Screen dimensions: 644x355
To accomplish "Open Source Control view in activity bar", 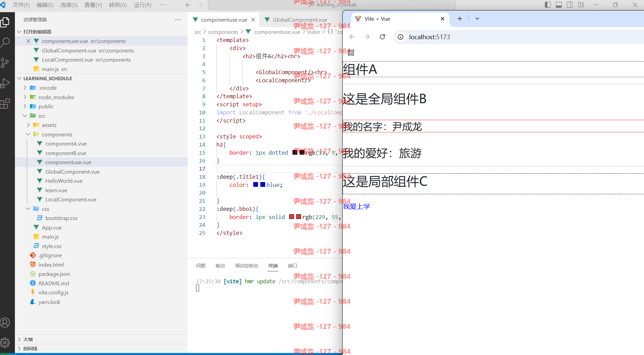I will point(5,63).
